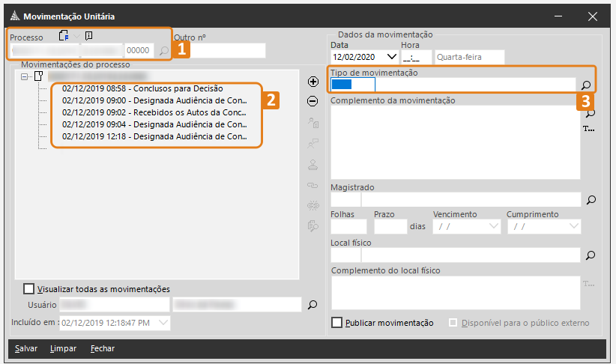Open the Cumprimento date dropdown
This screenshot has width=616, height=364.
click(574, 226)
